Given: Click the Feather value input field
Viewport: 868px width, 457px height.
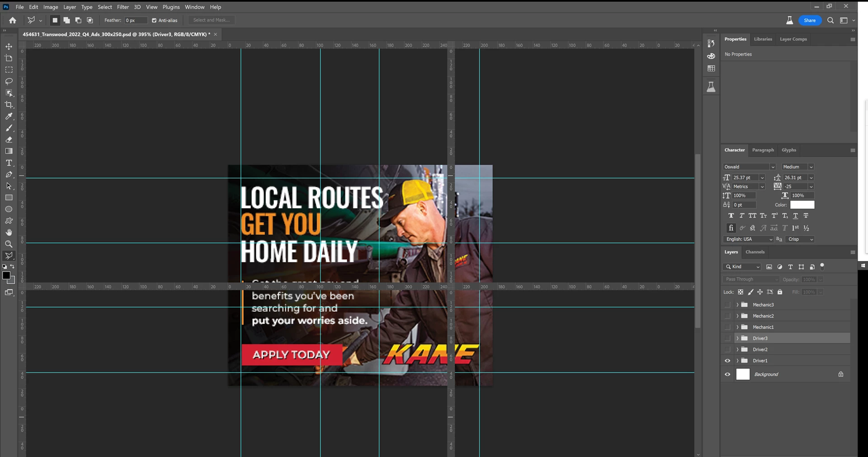Looking at the screenshot, I should pos(136,20).
